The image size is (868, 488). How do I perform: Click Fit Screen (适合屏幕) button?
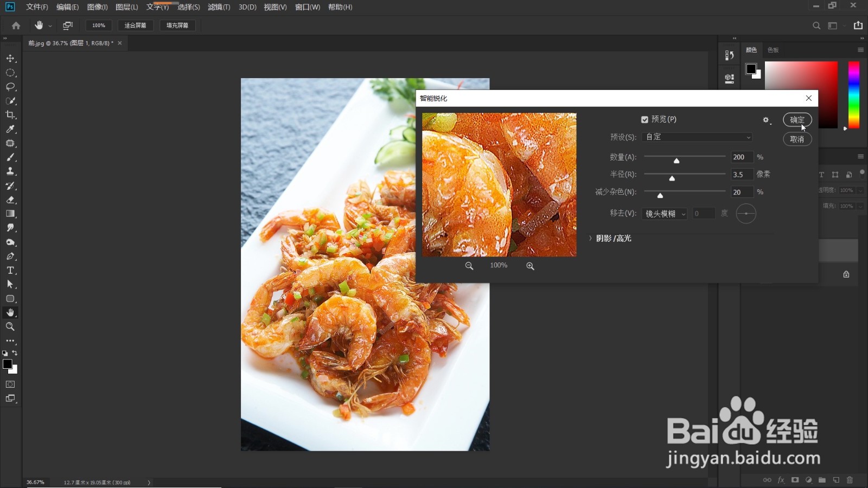(135, 25)
